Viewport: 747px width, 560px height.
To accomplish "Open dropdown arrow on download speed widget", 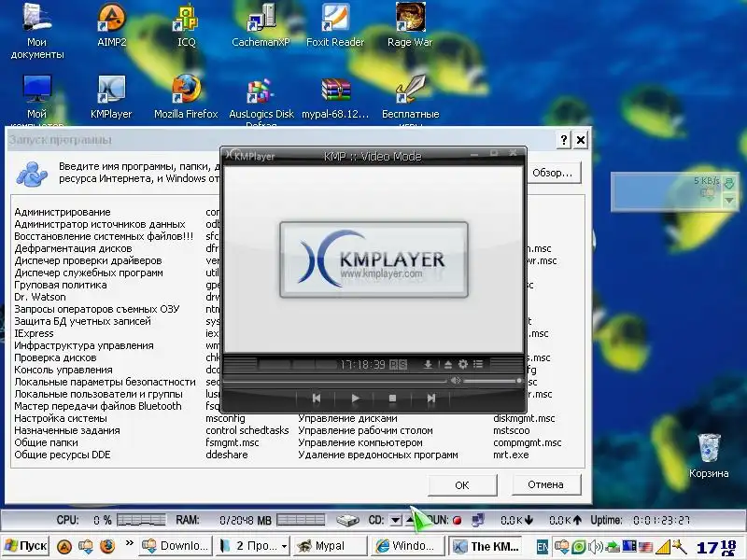I will point(729,201).
